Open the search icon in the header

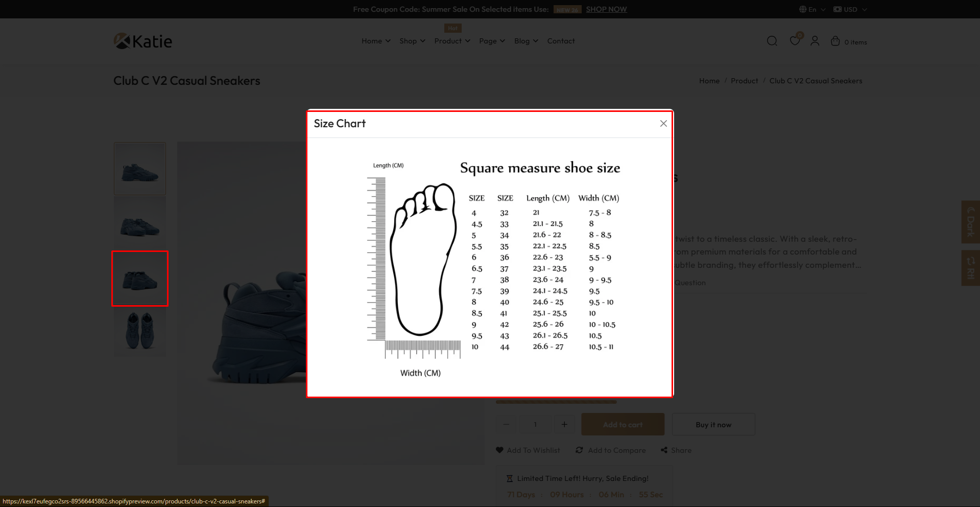[772, 41]
